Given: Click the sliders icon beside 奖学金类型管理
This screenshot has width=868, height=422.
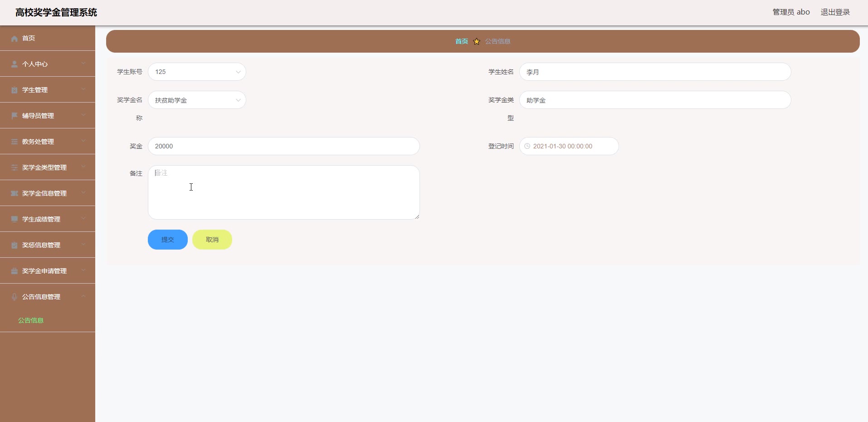Looking at the screenshot, I should (x=15, y=168).
